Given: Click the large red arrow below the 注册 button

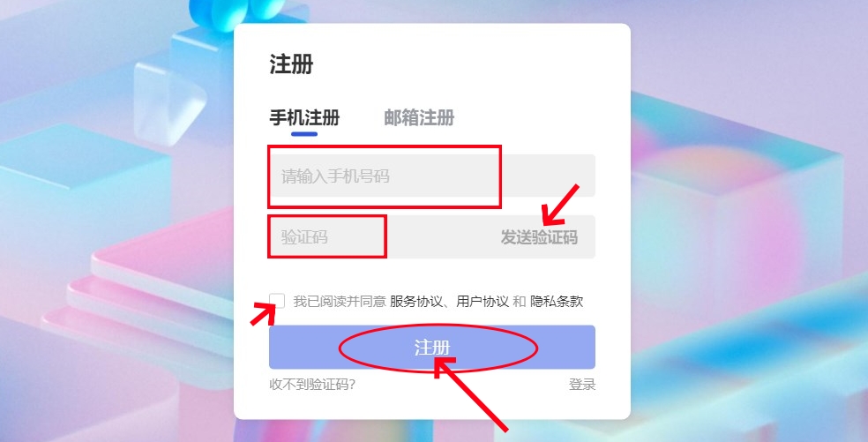Looking at the screenshot, I should click(x=470, y=393).
